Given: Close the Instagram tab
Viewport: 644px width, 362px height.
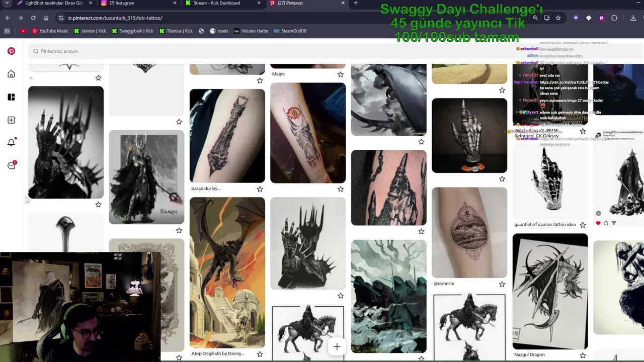Looking at the screenshot, I should pos(175,3).
